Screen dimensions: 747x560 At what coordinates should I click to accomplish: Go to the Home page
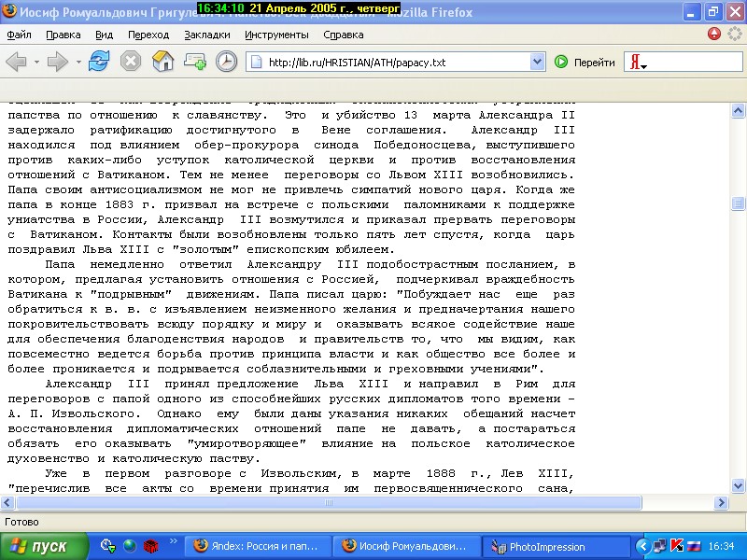(163, 63)
